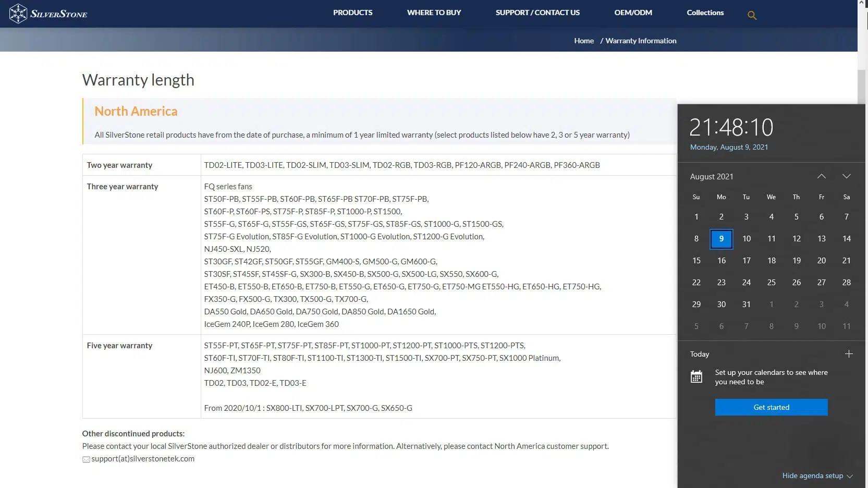Click the Set up your calendars text
This screenshot has width=868, height=488.
(771, 377)
